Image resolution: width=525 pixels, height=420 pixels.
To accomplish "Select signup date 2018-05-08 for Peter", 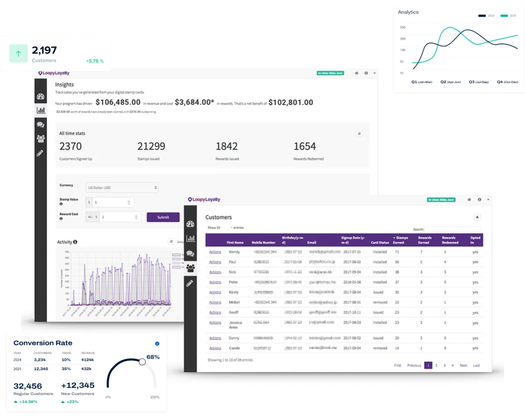I will pos(352,282).
